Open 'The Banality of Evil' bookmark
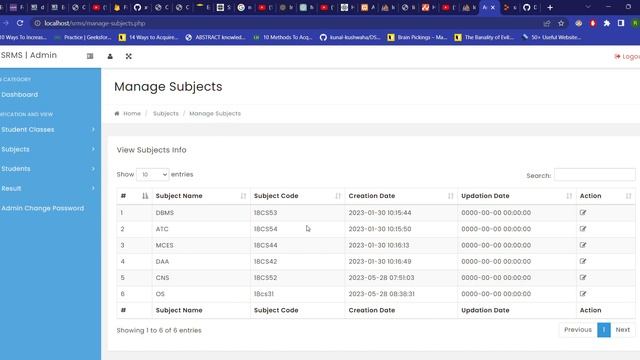 pyautogui.click(x=484, y=37)
